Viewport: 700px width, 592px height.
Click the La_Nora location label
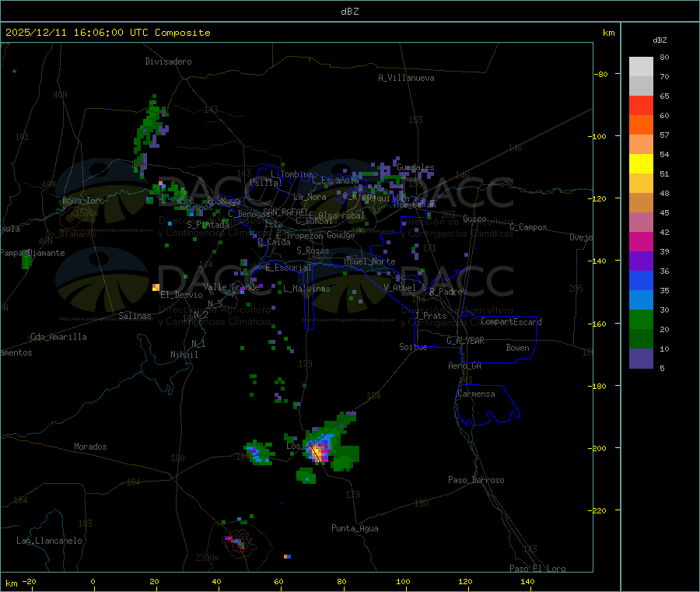[x=310, y=197]
